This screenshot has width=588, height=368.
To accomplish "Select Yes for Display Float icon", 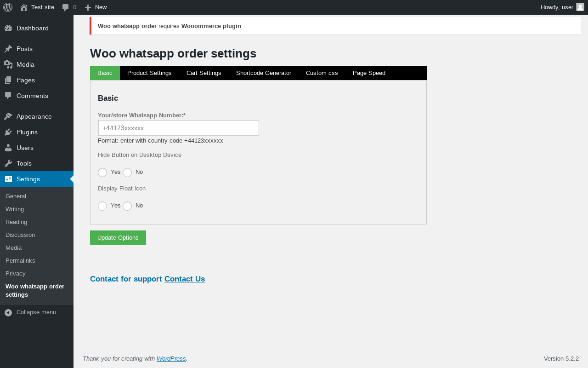I will point(102,206).
